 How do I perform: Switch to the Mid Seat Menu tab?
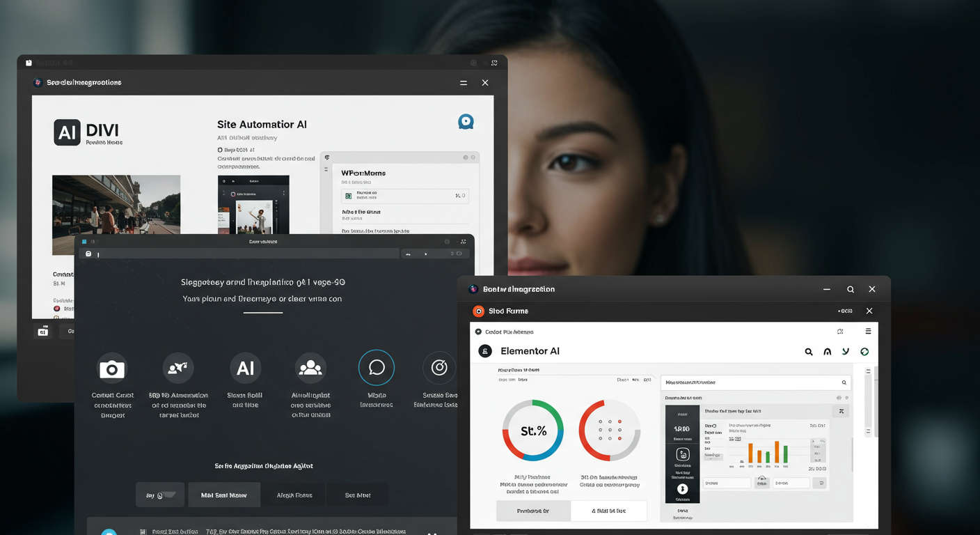[224, 495]
